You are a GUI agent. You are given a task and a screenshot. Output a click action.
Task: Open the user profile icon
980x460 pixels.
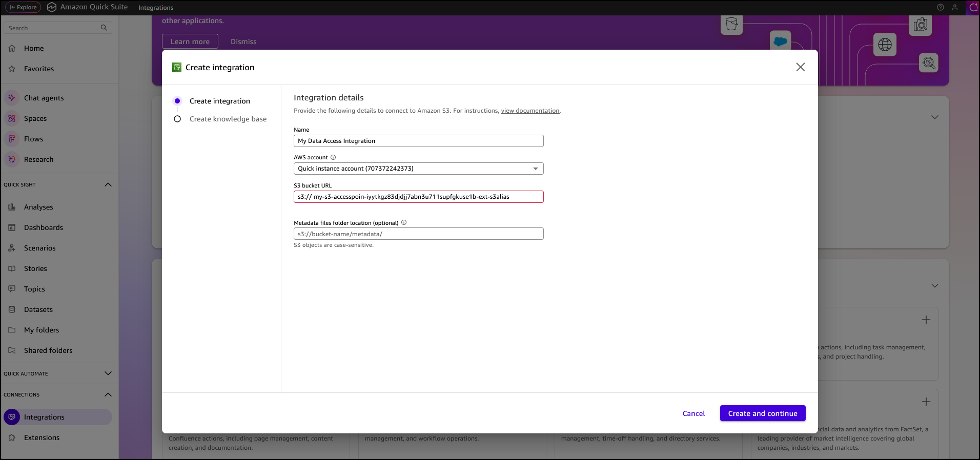pos(955,7)
